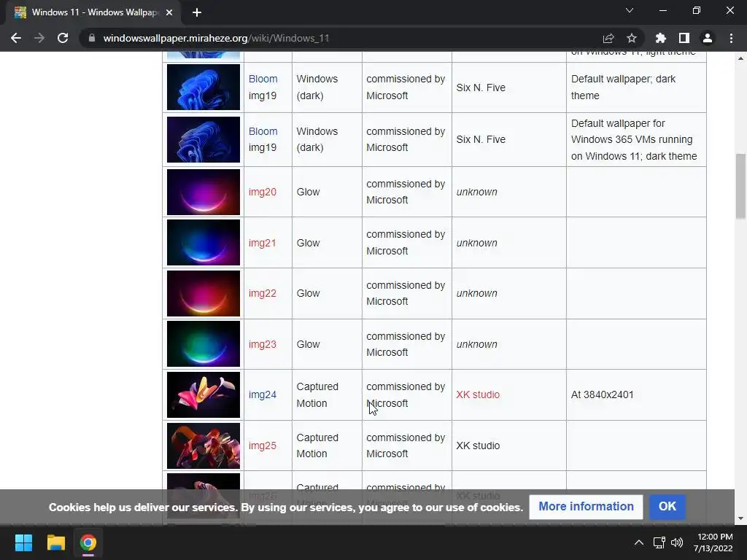
Task: Open the Bloom link for default dark wallpaper
Action: [x=263, y=79]
